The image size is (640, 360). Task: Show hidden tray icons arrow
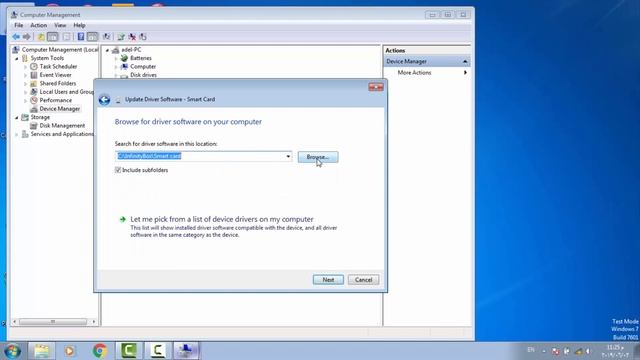pyautogui.click(x=544, y=351)
